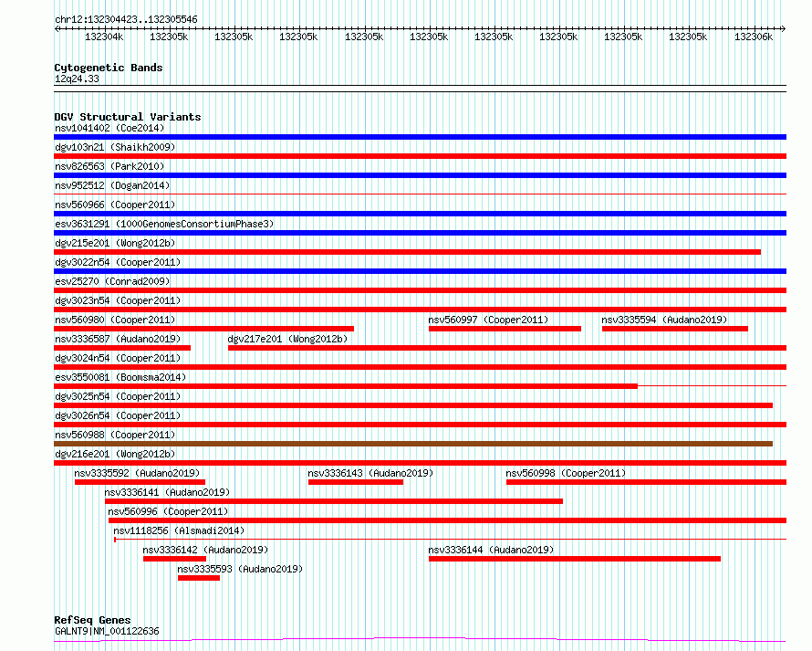Open dgv216e201 (Wong2012b) variant
The width and height of the screenshot is (812, 651).
point(115,454)
